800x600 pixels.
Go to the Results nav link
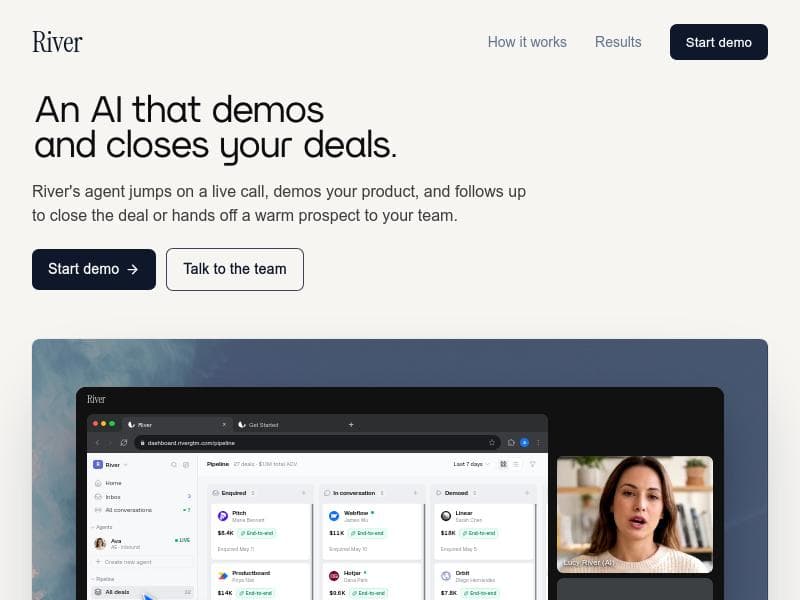(x=618, y=42)
